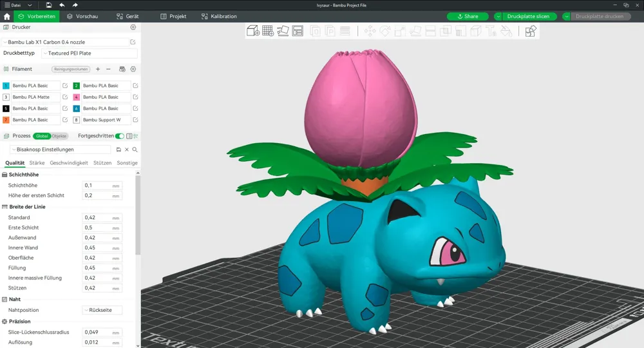Edit filament 4 preset
The height and width of the screenshot is (348, 644).
(135, 97)
